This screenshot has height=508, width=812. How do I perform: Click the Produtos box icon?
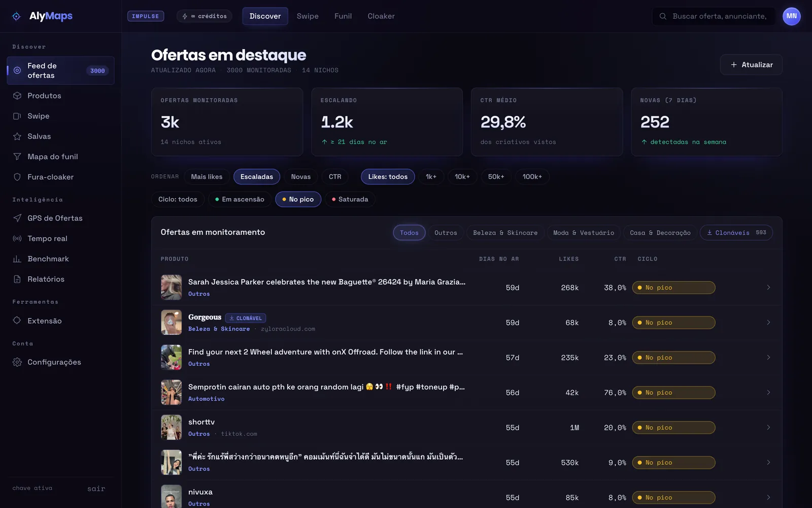(17, 96)
